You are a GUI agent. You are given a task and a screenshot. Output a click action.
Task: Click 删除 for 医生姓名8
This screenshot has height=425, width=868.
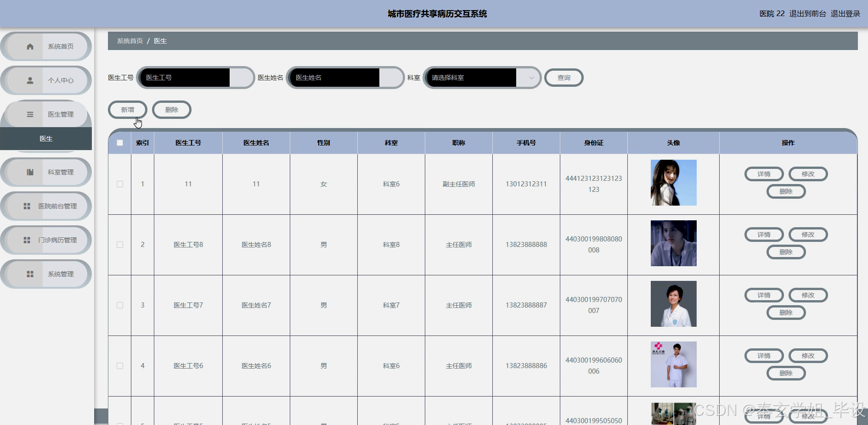point(786,252)
